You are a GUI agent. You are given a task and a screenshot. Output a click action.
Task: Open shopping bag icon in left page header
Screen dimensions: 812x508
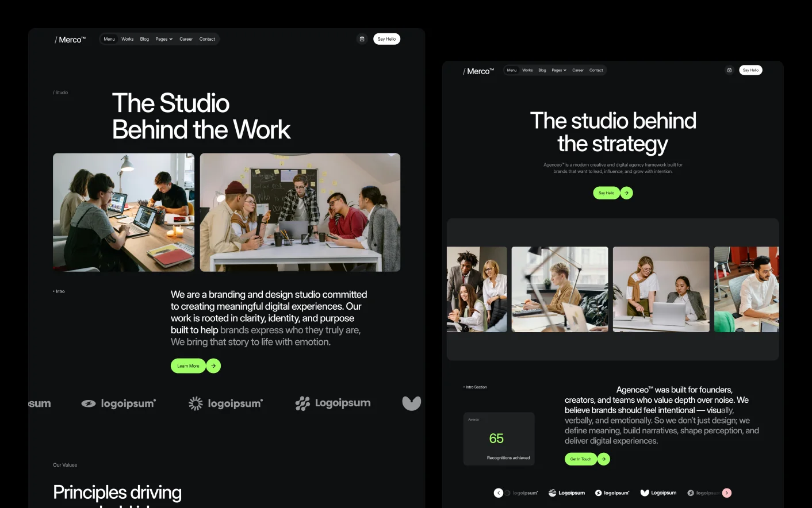pyautogui.click(x=362, y=39)
